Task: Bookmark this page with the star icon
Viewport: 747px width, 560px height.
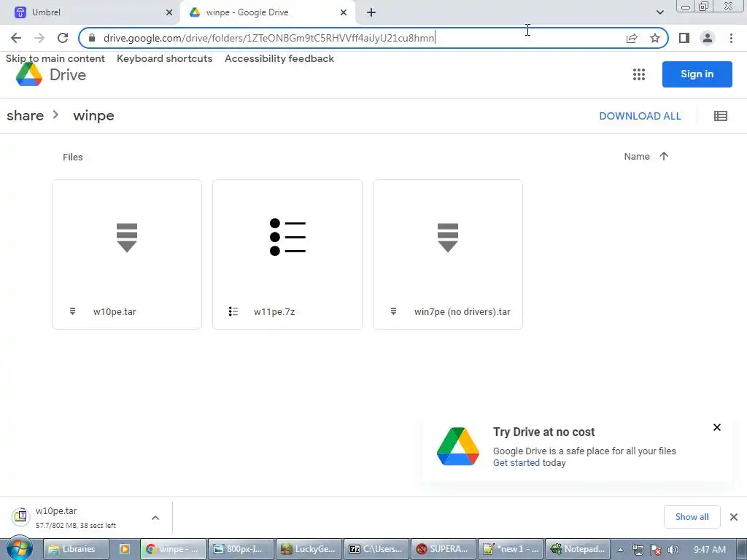Action: pos(655,38)
